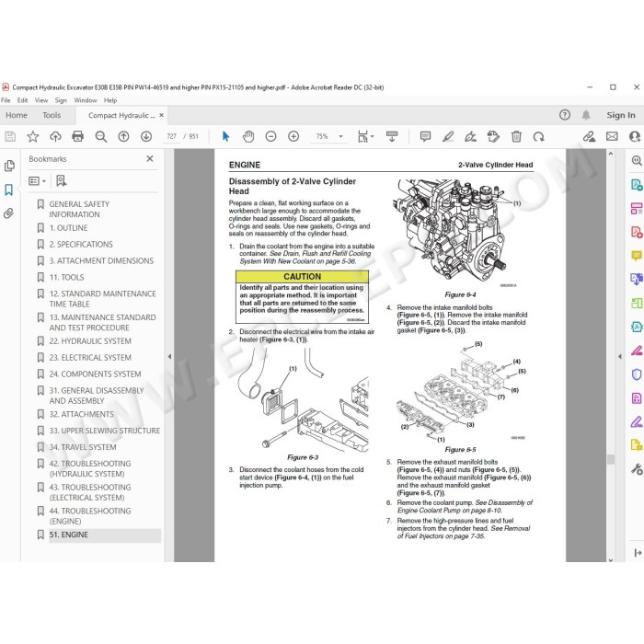Zoom in with plus icon
This screenshot has width=644, height=644.
click(293, 136)
